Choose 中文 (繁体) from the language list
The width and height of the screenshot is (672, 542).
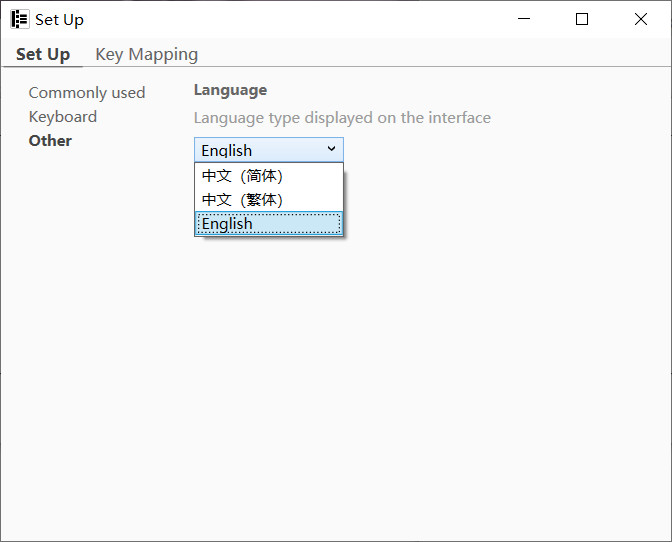(x=242, y=200)
